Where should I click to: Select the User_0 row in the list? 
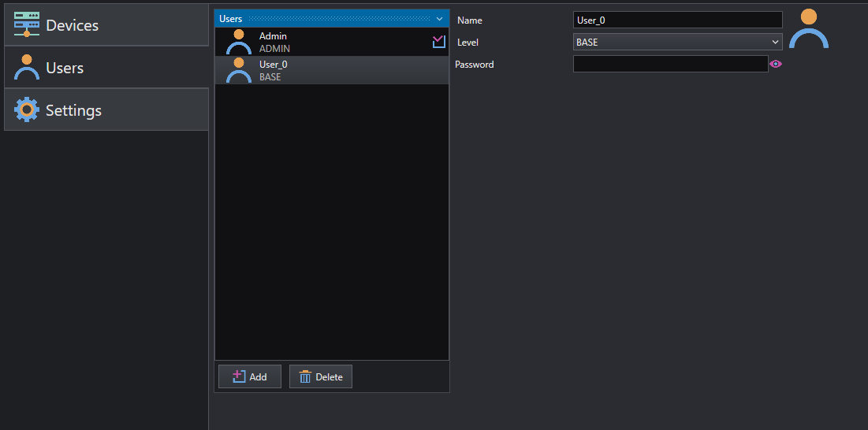[332, 70]
